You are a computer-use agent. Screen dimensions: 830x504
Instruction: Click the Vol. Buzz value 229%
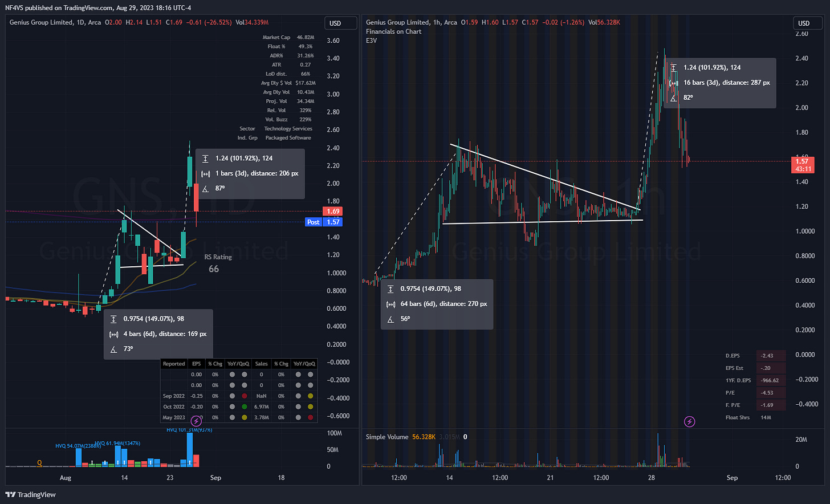(306, 119)
